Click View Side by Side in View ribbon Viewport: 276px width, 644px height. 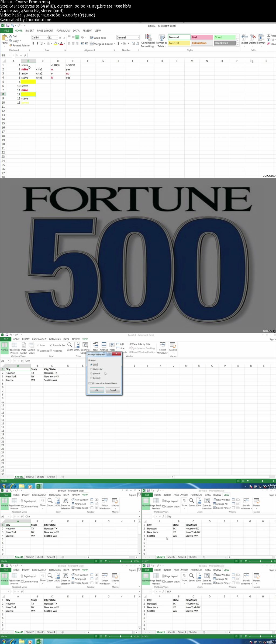tap(140, 344)
